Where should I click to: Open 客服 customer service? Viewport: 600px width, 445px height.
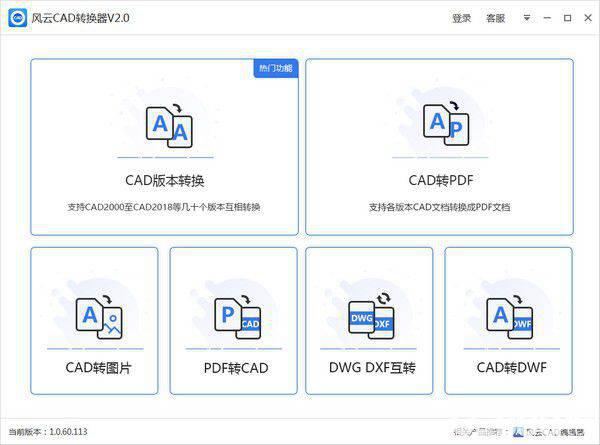pos(495,18)
